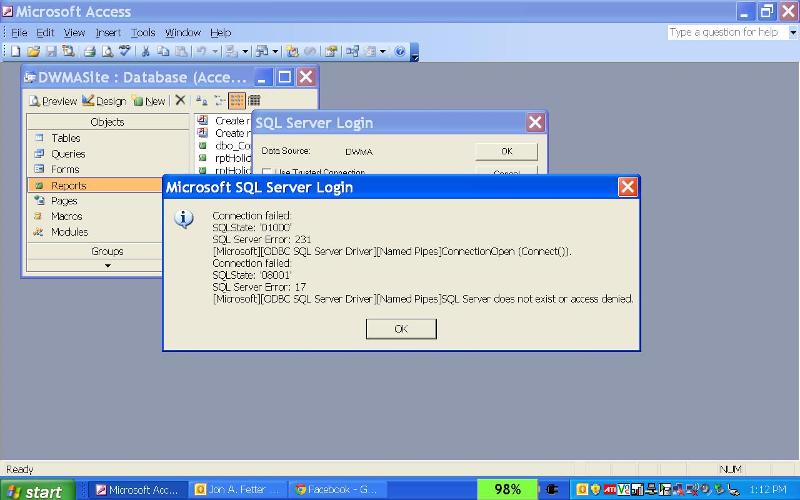This screenshot has height=500, width=800.
Task: Click the Relationships toolbar icon
Action: [352, 51]
